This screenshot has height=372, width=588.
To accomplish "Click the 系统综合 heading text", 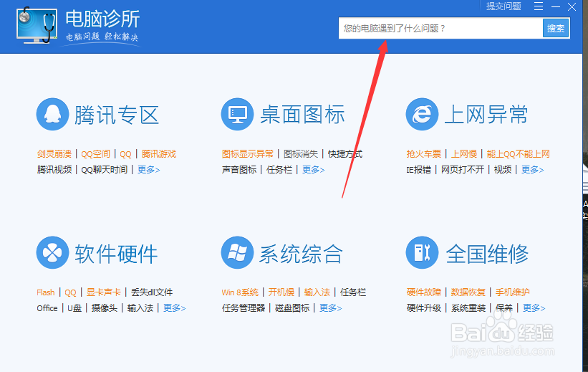I will point(301,254).
